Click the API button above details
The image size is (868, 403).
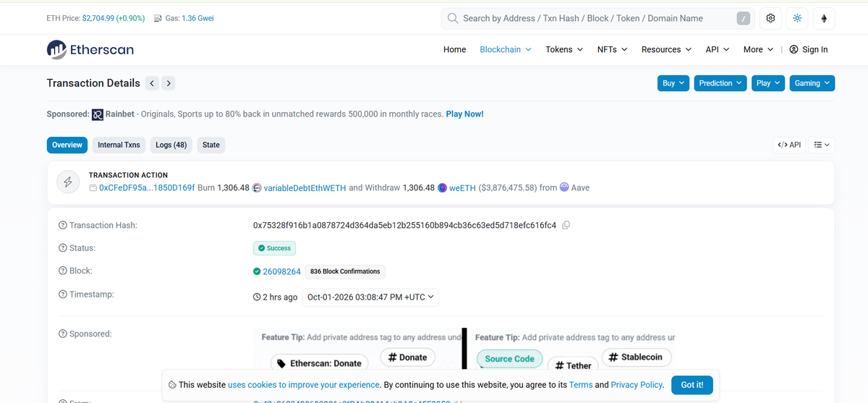click(x=789, y=145)
